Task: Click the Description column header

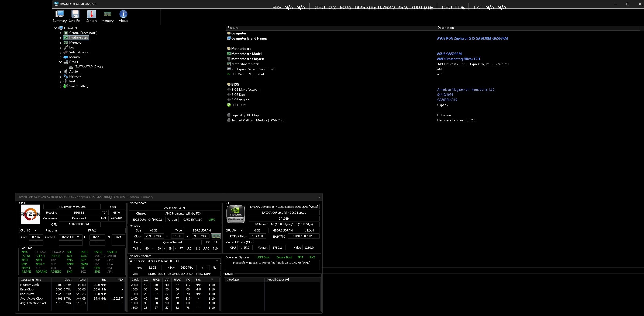Action: point(537,28)
